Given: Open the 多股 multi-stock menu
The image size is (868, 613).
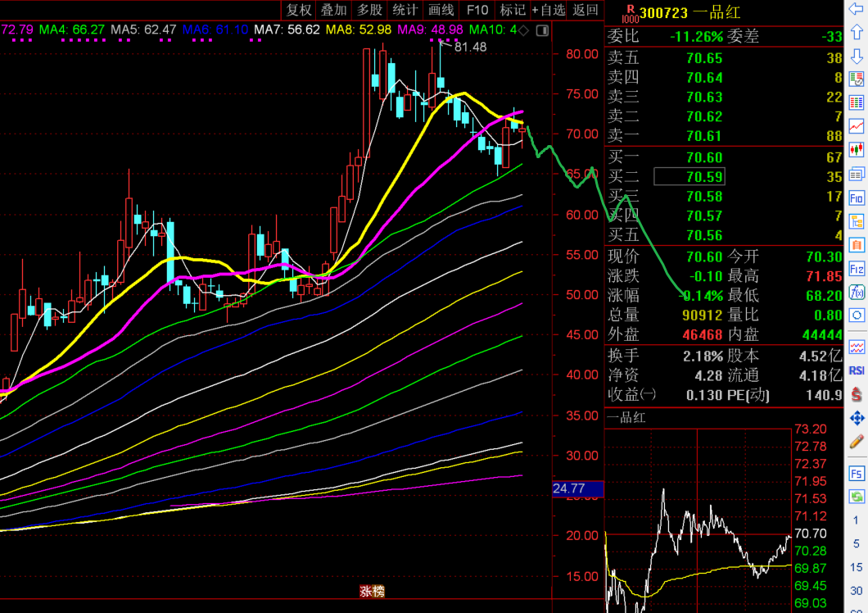Looking at the screenshot, I should coord(370,10).
